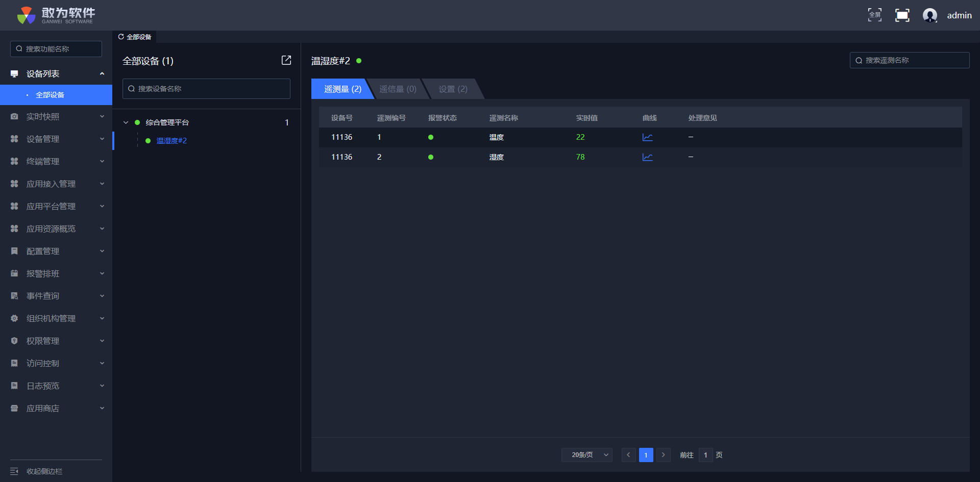Screen dimensions: 980x482
Task: Click the screen expand icon near admin
Action: [x=902, y=15]
